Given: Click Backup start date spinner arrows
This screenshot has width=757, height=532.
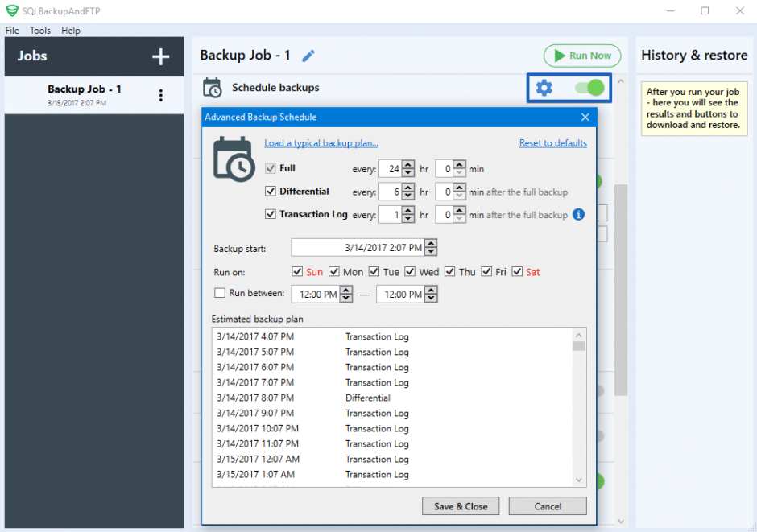Looking at the screenshot, I should point(431,247).
